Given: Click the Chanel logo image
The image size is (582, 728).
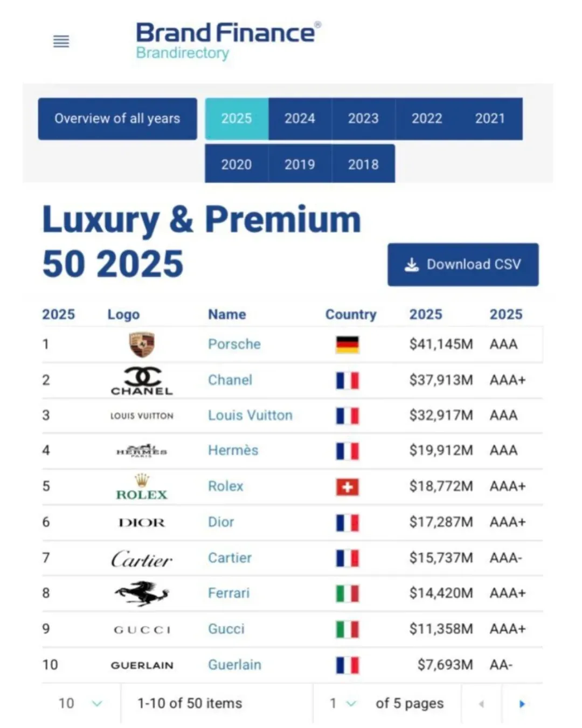Looking at the screenshot, I should click(x=142, y=381).
